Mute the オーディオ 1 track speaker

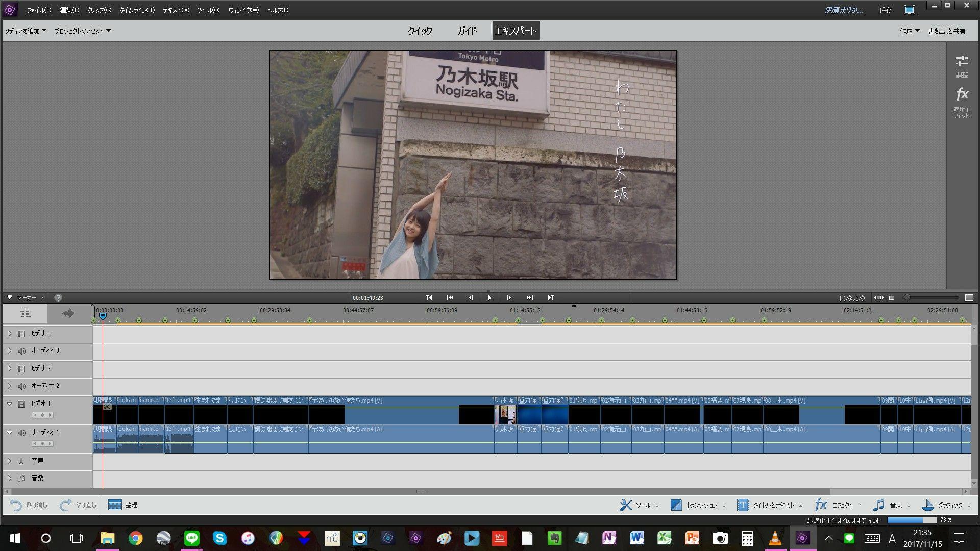coord(21,433)
